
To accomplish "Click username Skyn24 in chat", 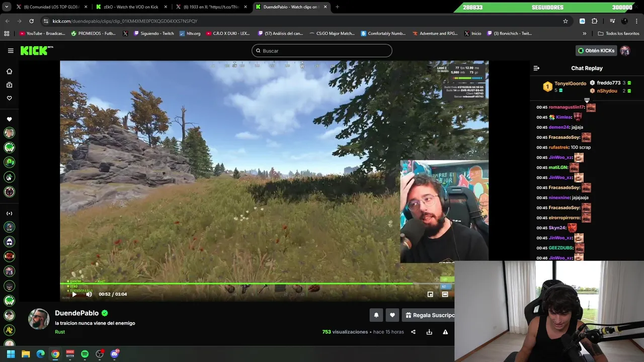I will (557, 228).
